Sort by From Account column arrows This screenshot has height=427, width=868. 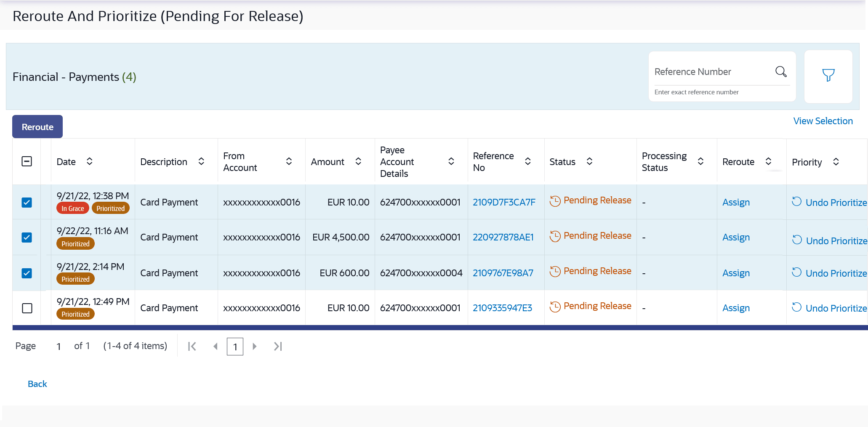coord(289,161)
